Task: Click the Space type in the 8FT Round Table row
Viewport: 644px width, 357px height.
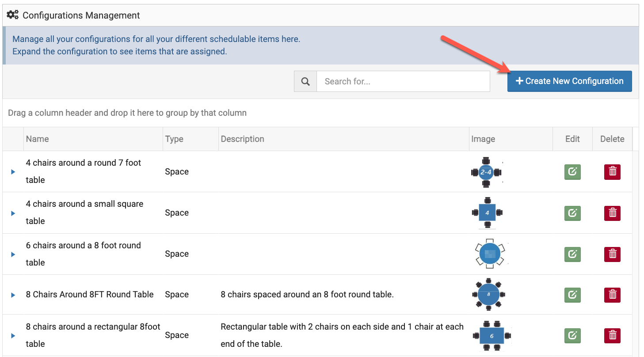Action: 177,294
